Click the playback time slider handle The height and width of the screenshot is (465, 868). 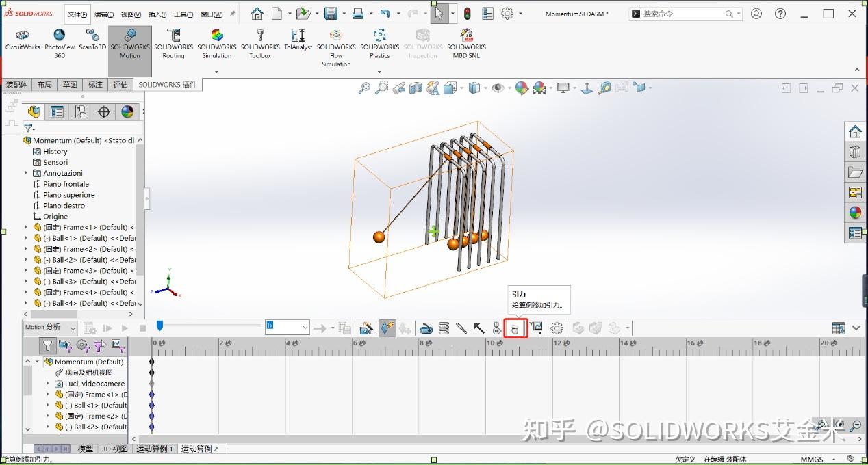pyautogui.click(x=159, y=326)
